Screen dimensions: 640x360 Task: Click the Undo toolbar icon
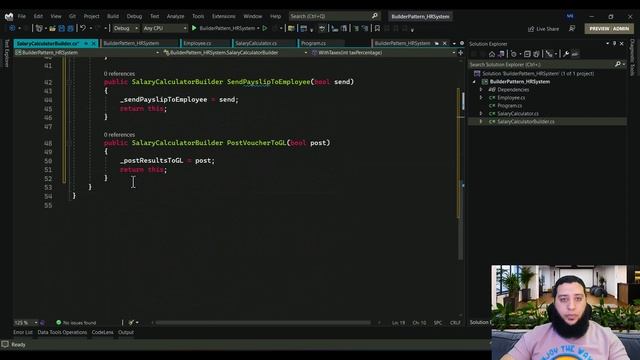[83, 29]
